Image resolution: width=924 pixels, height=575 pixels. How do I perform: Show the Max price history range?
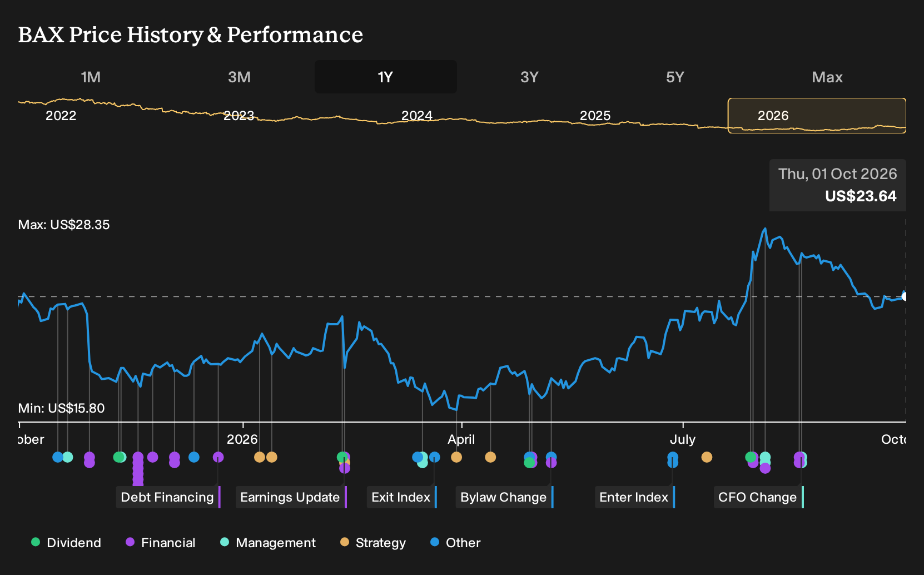click(x=827, y=77)
